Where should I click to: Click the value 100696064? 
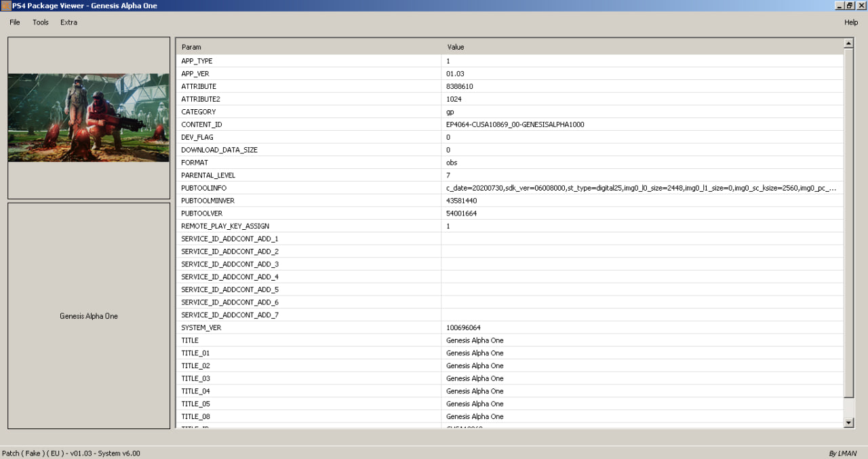[x=464, y=327]
